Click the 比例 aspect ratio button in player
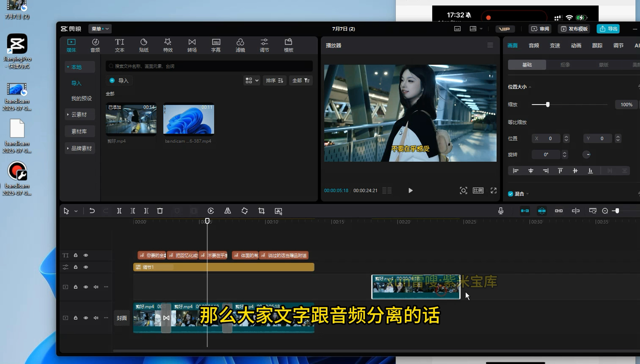This screenshot has height=364, width=640. [x=478, y=191]
